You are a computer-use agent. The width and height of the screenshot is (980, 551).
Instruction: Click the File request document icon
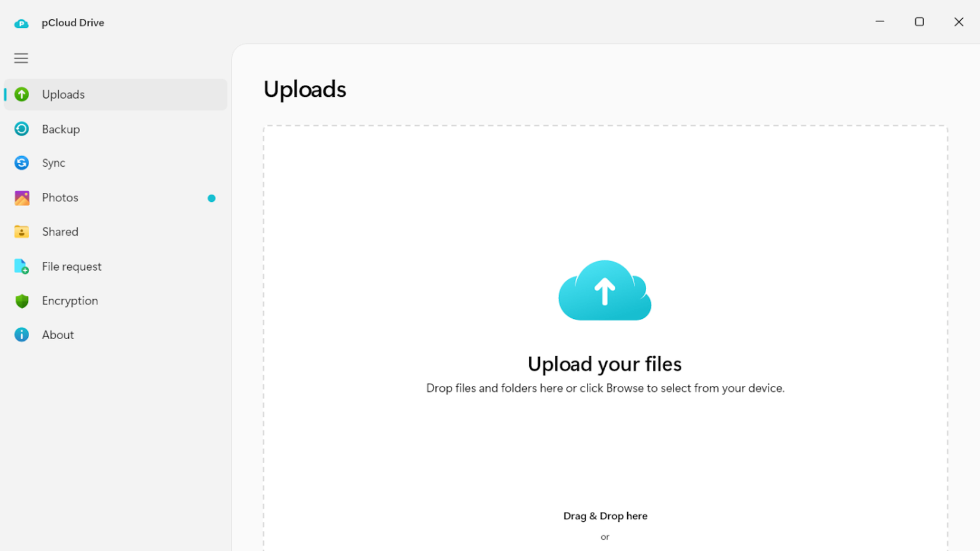pos(21,266)
